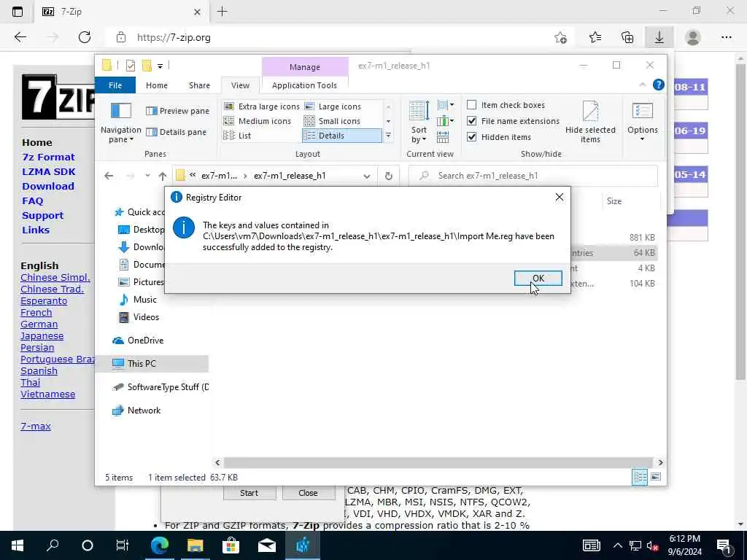The height and width of the screenshot is (560, 747).
Task: Open the Options dropdown
Action: (x=642, y=122)
